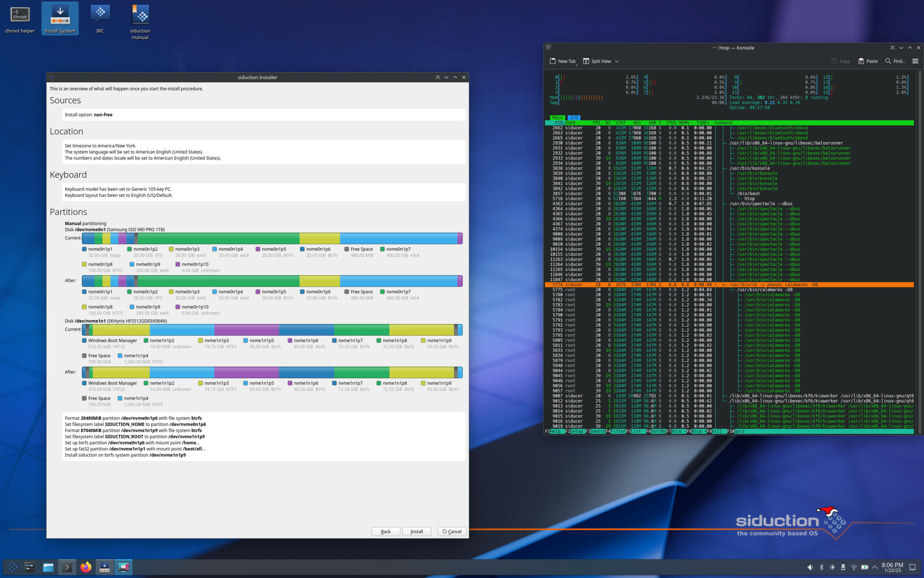Open the volume control tray icon
The width and height of the screenshot is (924, 578).
810,567
